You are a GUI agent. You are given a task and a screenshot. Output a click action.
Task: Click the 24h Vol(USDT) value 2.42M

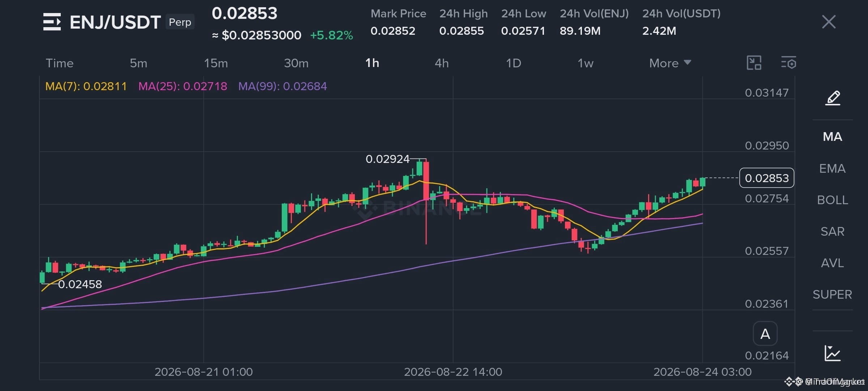(659, 31)
